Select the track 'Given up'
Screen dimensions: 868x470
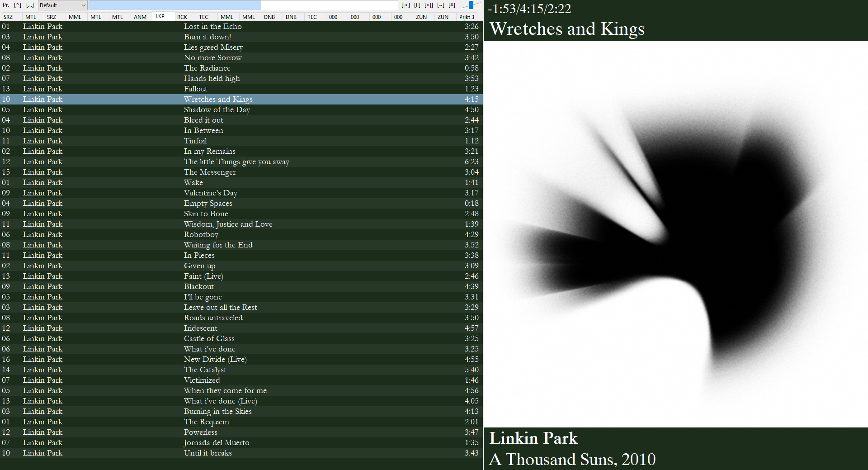coord(241,266)
